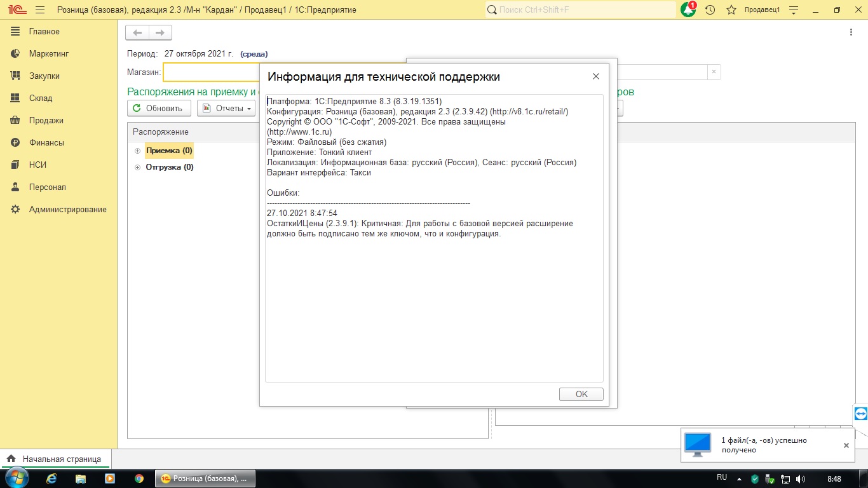Click safely remove hardware tray icon
Screen dimensions: 868x488
click(x=771, y=479)
